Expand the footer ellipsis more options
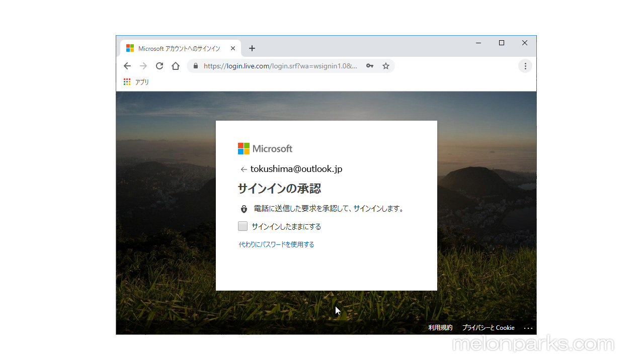This screenshot has width=644, height=362. pyautogui.click(x=528, y=328)
